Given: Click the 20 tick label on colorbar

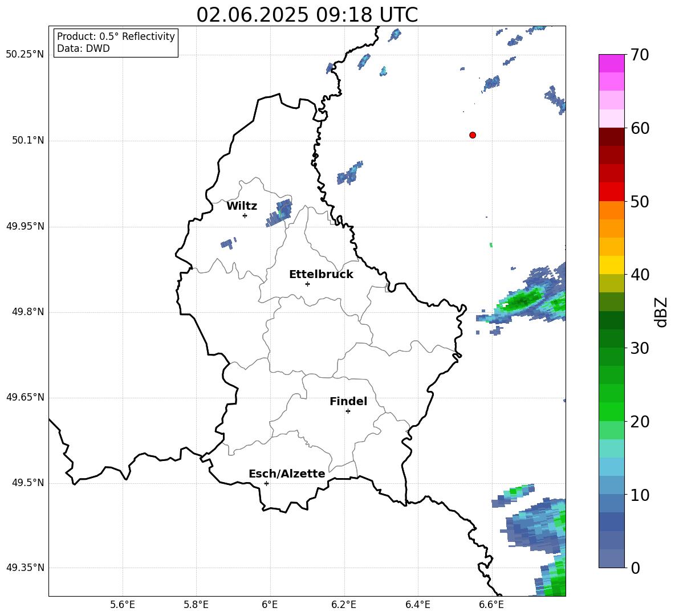Looking at the screenshot, I should pyautogui.click(x=640, y=422).
